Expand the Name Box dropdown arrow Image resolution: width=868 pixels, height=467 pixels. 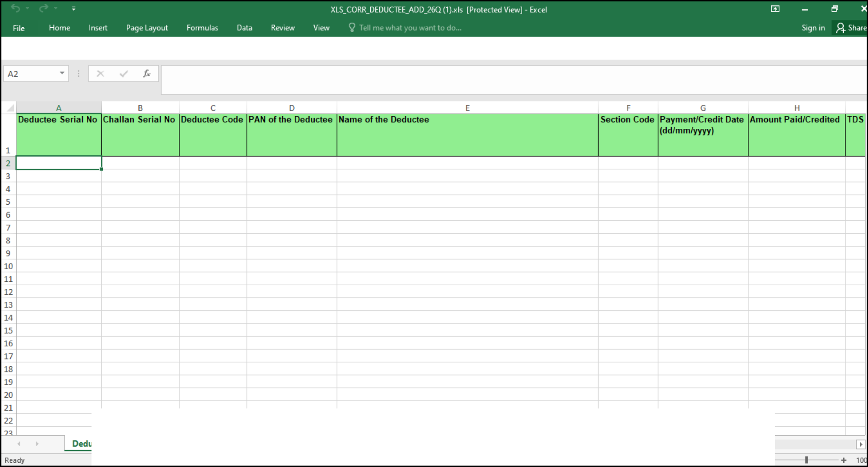(x=62, y=73)
